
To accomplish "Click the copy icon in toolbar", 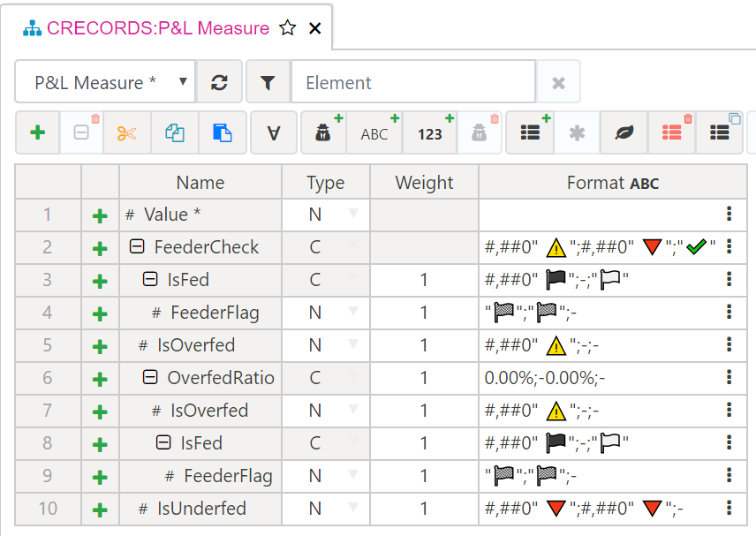I will pos(175,133).
